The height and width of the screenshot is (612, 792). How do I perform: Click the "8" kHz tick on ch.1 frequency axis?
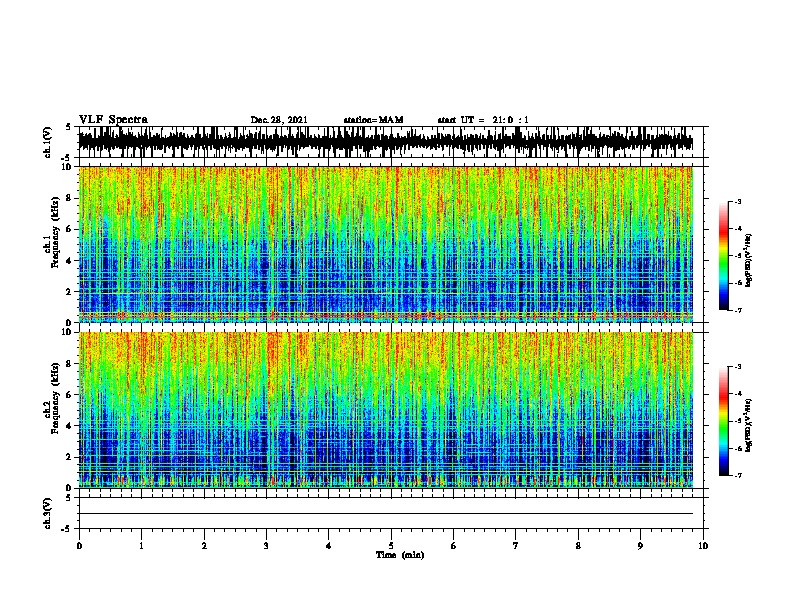[x=70, y=198]
